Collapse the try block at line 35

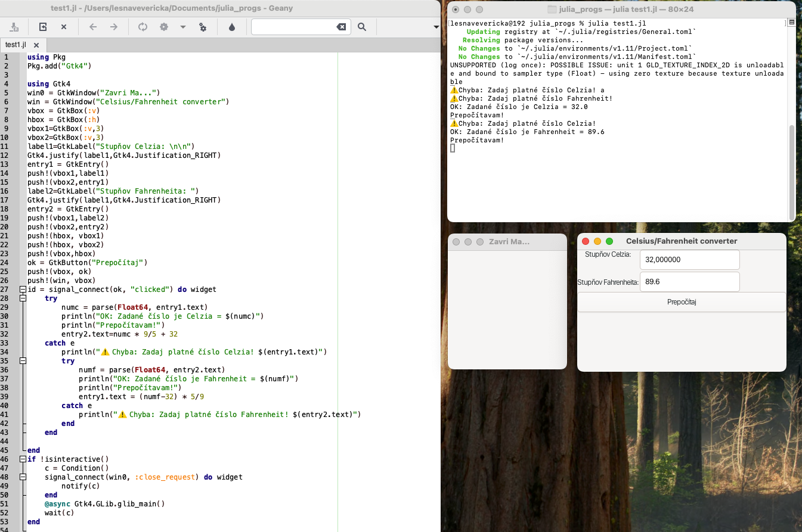coord(23,361)
